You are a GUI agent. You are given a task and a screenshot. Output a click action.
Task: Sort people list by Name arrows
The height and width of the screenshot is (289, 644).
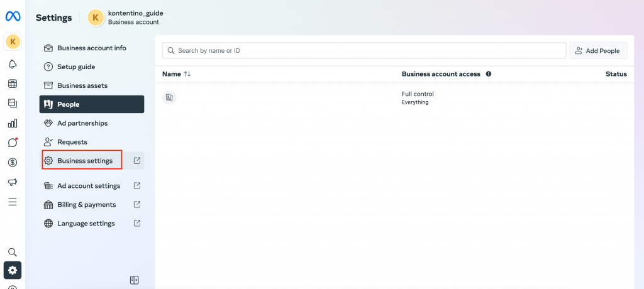[187, 74]
